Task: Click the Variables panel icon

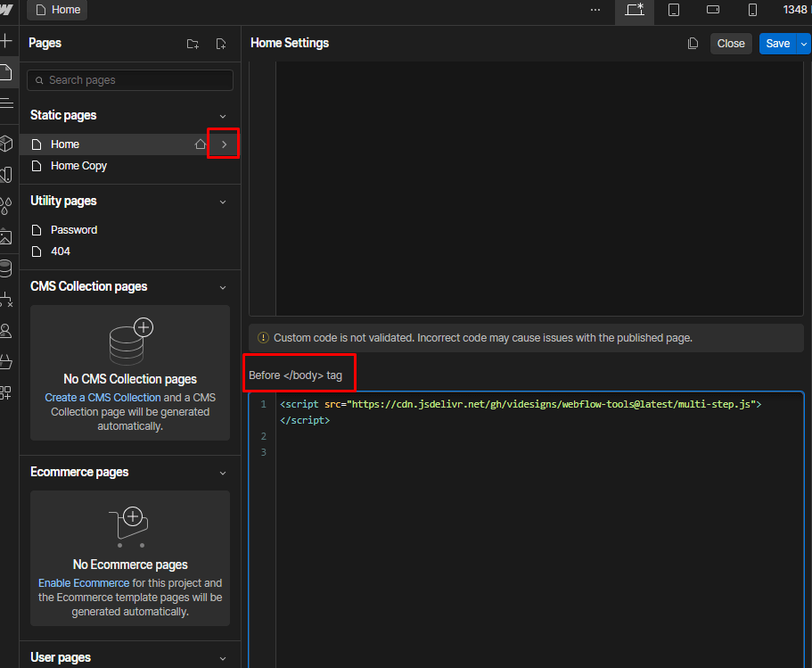Action: [6, 175]
